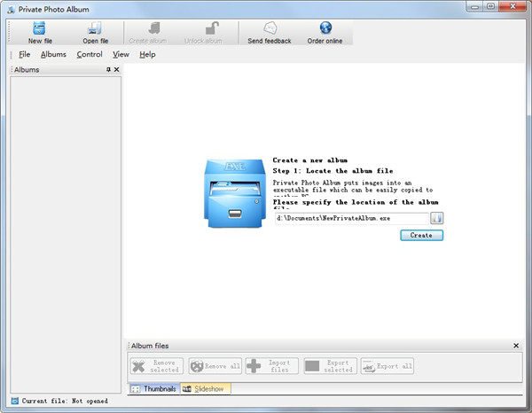Open the Albums menu
This screenshot has height=413, width=532.
point(53,54)
